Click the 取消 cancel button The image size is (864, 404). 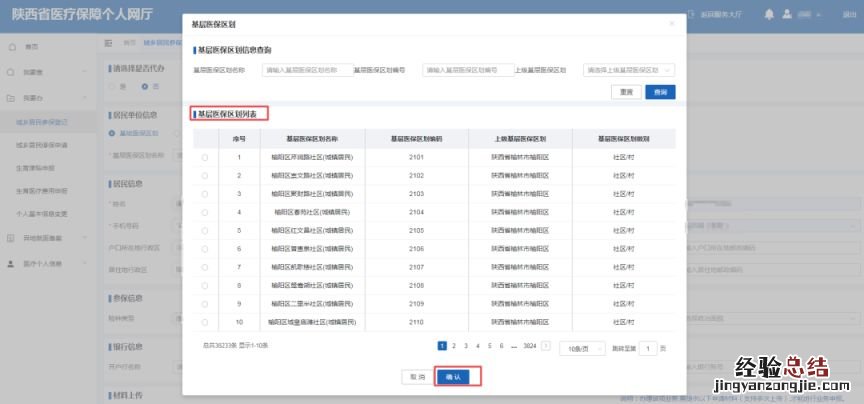415,377
